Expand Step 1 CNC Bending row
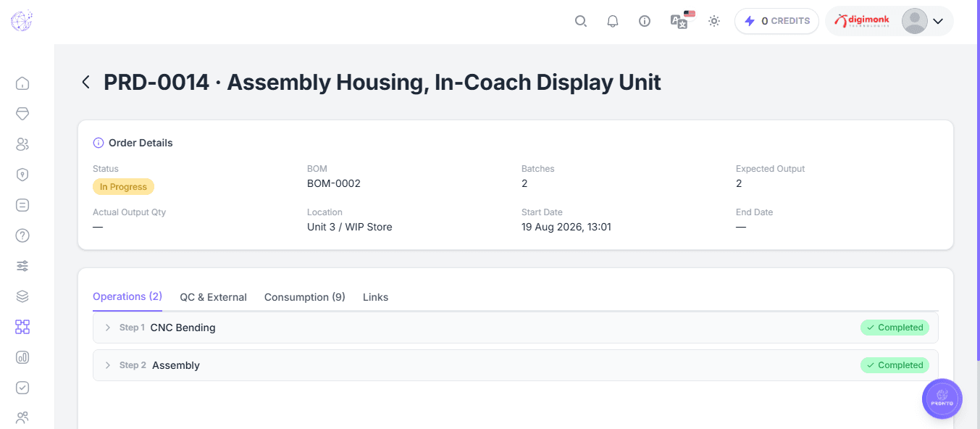The width and height of the screenshot is (980, 429). (516, 328)
